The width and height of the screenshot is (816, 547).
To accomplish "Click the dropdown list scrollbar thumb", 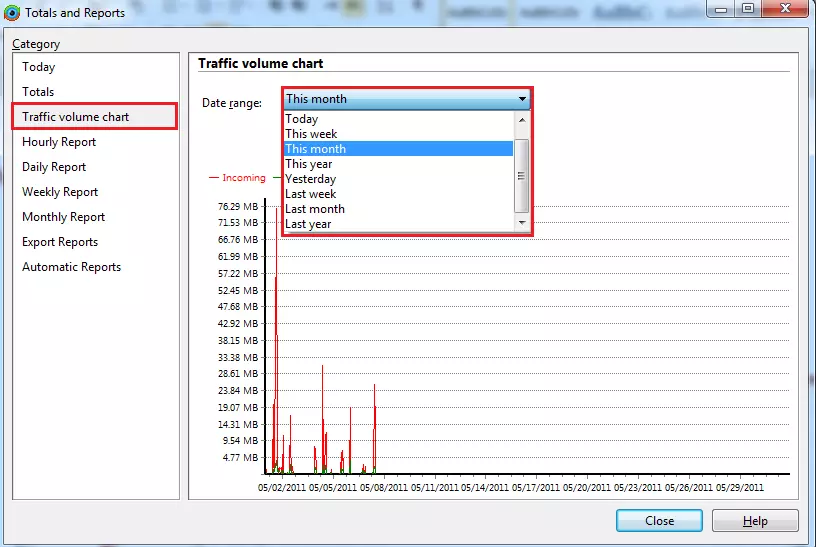I will [521, 176].
